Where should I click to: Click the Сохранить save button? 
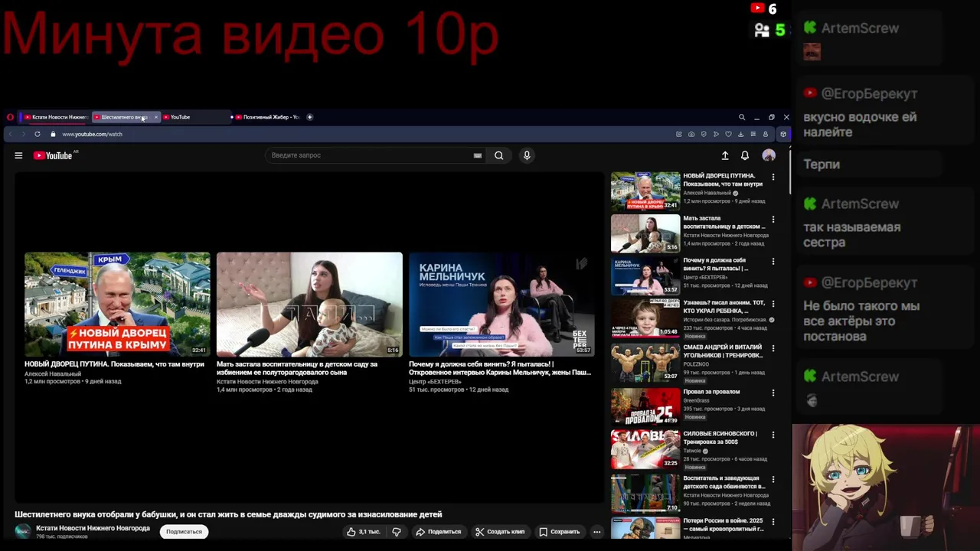(x=559, y=532)
